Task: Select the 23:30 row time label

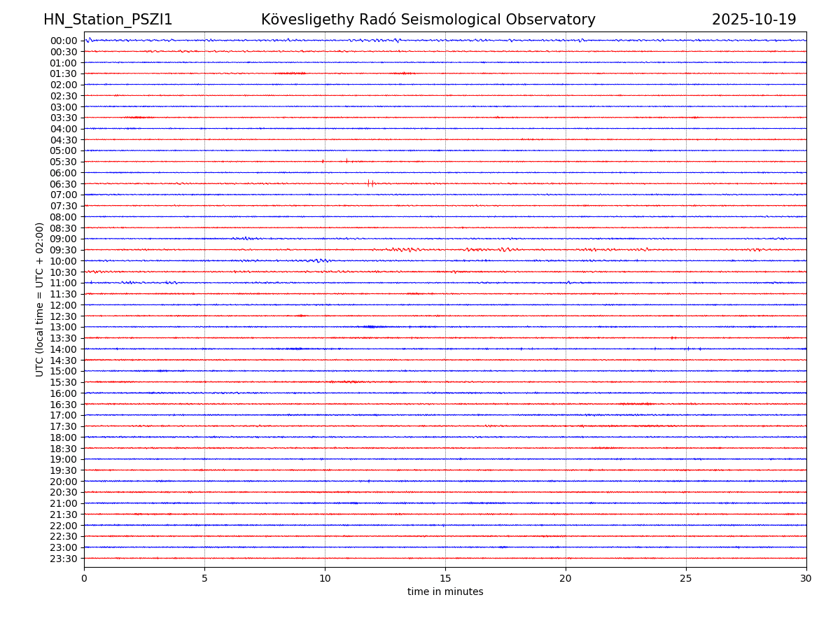Action: (63, 559)
